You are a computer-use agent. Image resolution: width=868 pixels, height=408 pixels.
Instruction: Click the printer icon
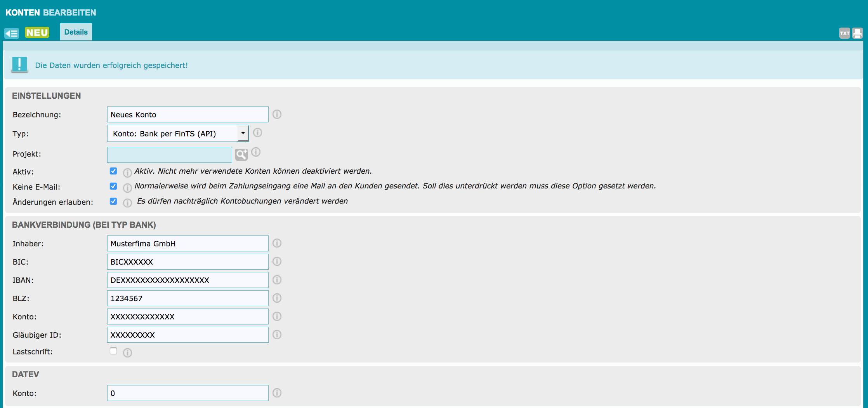[x=858, y=33]
